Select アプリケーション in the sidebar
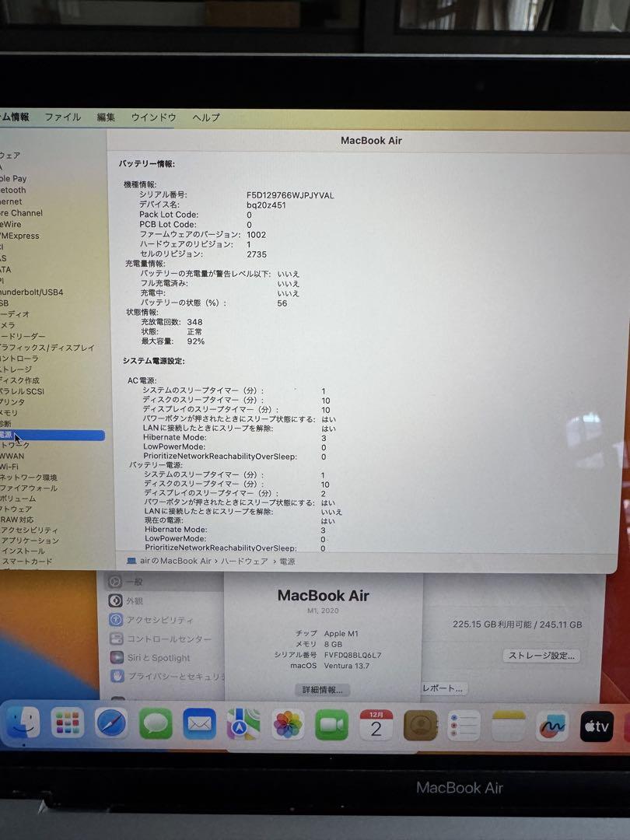The height and width of the screenshot is (840, 630). [x=30, y=541]
